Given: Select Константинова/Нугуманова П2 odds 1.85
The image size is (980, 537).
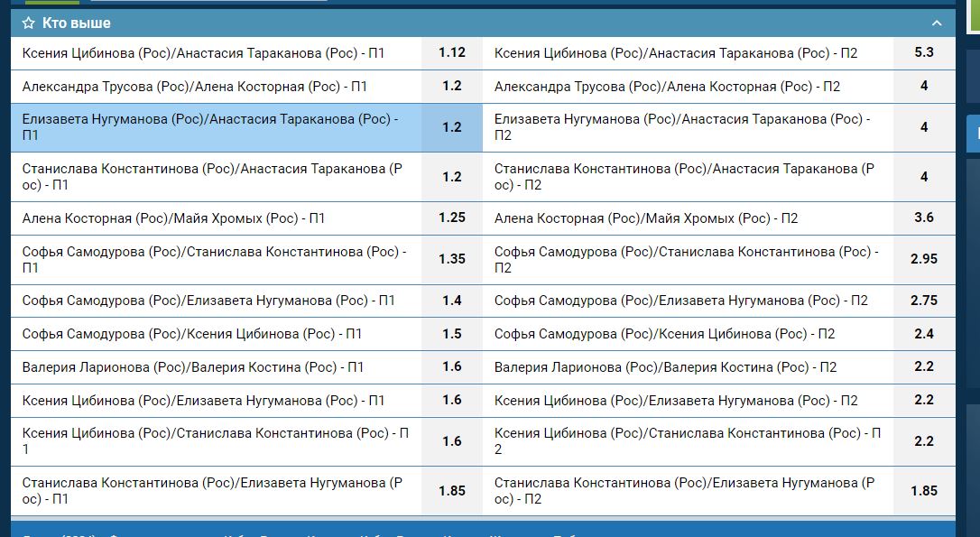Looking at the screenshot, I should pos(924,491).
